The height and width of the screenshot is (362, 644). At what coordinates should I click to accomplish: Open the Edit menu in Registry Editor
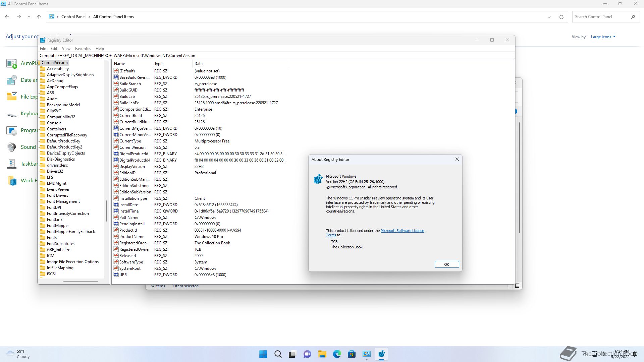click(54, 49)
